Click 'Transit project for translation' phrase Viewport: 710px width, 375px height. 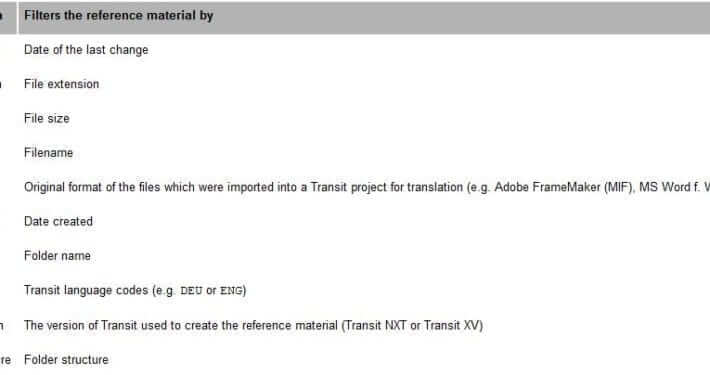387,187
